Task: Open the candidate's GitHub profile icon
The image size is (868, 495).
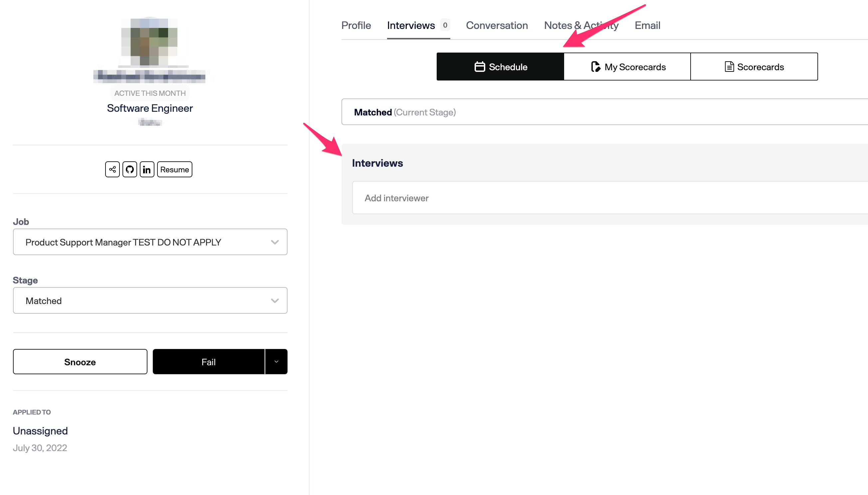Action: (129, 169)
